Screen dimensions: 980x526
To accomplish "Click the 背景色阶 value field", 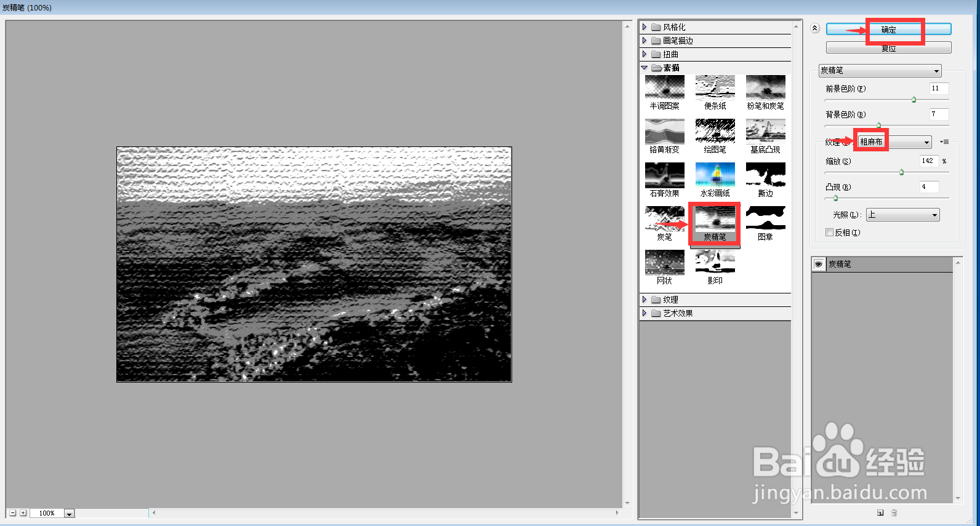I will click(x=939, y=114).
